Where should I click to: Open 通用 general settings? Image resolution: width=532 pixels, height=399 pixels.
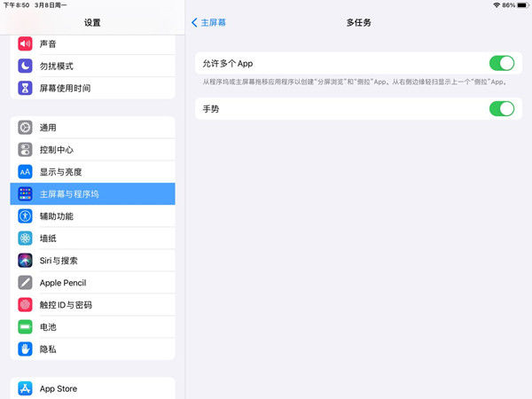[x=92, y=128]
